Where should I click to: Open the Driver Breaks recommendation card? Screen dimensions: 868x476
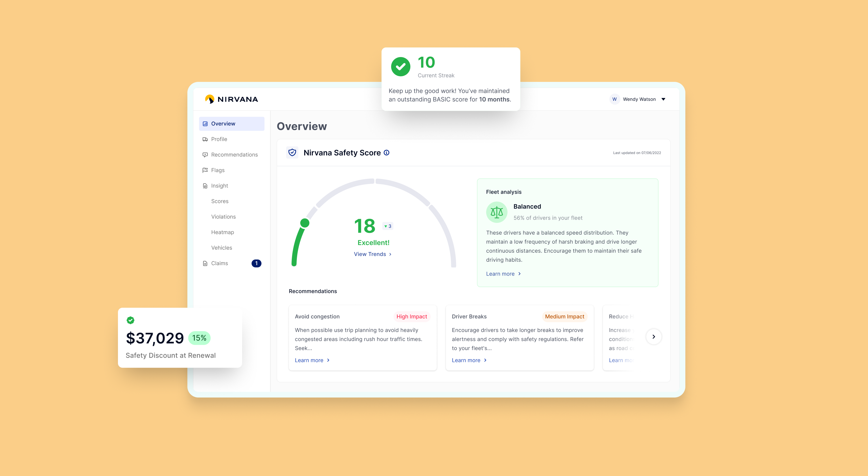(x=519, y=338)
